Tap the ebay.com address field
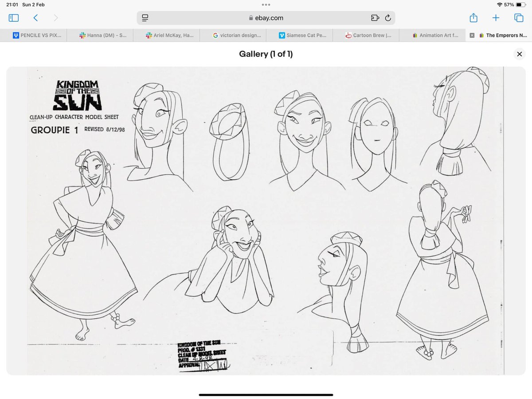 click(266, 18)
